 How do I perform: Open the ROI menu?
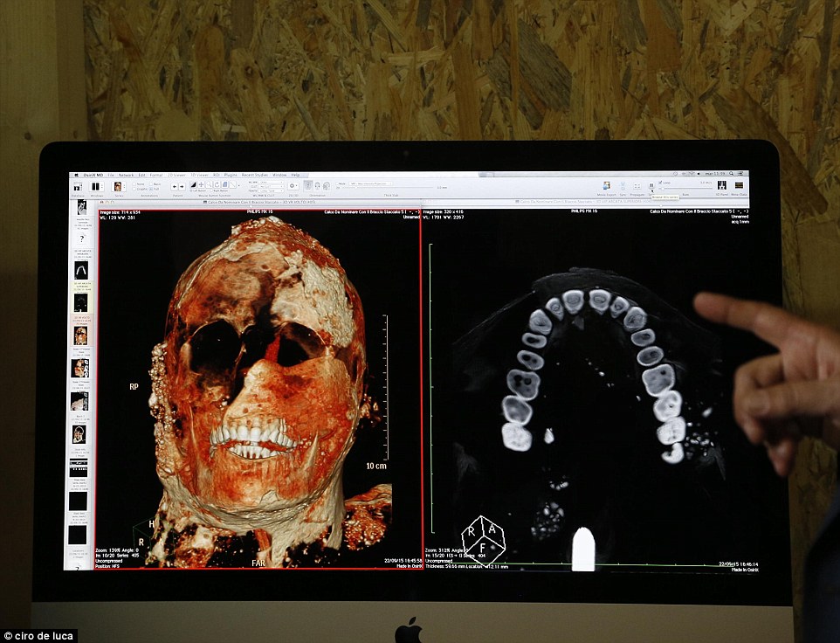217,175
